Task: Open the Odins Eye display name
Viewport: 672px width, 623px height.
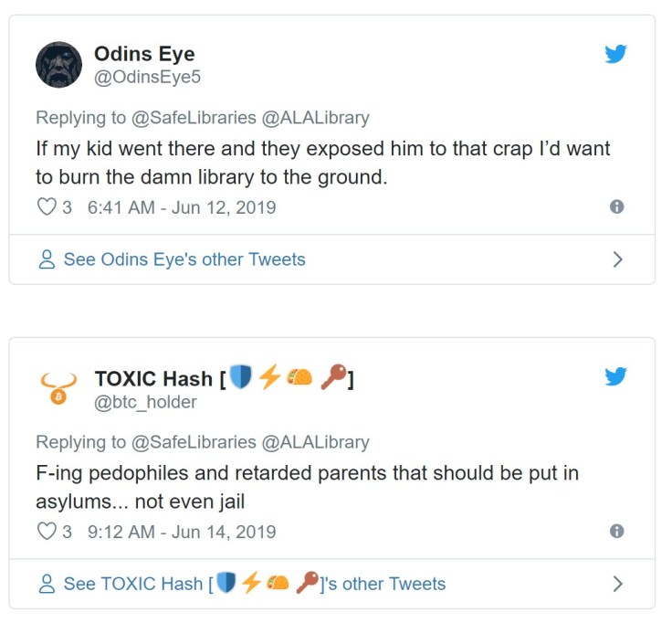Action: [144, 54]
